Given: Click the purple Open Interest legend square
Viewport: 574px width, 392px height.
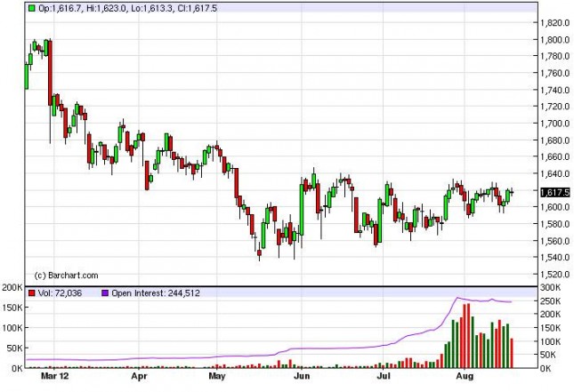Looking at the screenshot, I should click(x=105, y=293).
